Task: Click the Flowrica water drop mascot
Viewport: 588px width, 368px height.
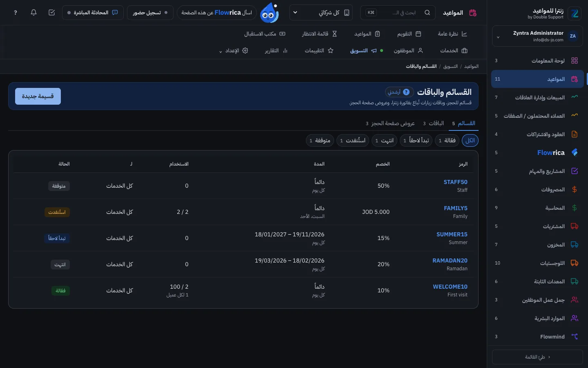Action: [x=269, y=13]
